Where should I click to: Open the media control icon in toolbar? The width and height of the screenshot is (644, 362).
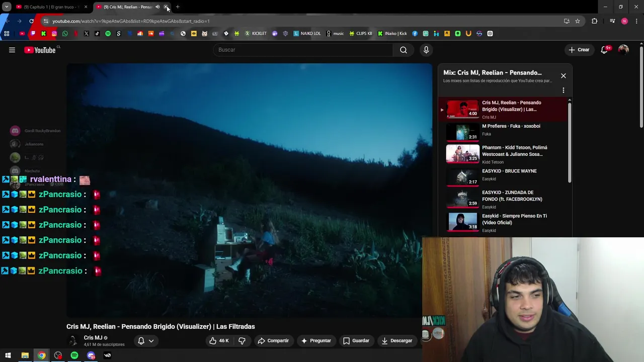click(612, 21)
